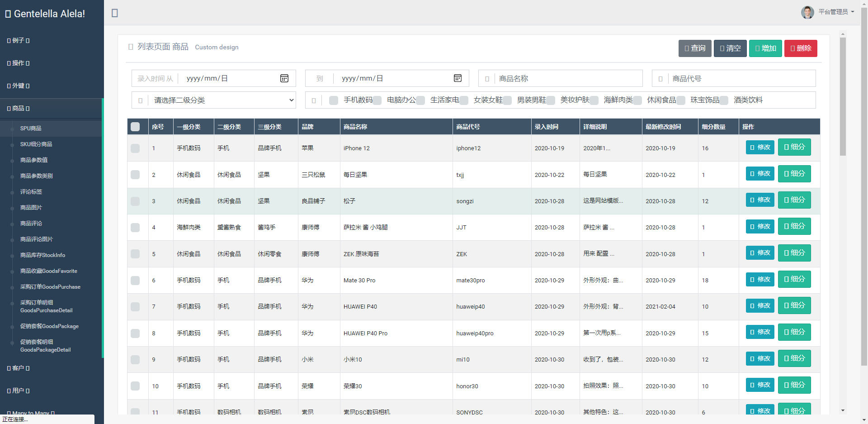Click the inner panel vertical scrollbar thumb

tap(843, 96)
